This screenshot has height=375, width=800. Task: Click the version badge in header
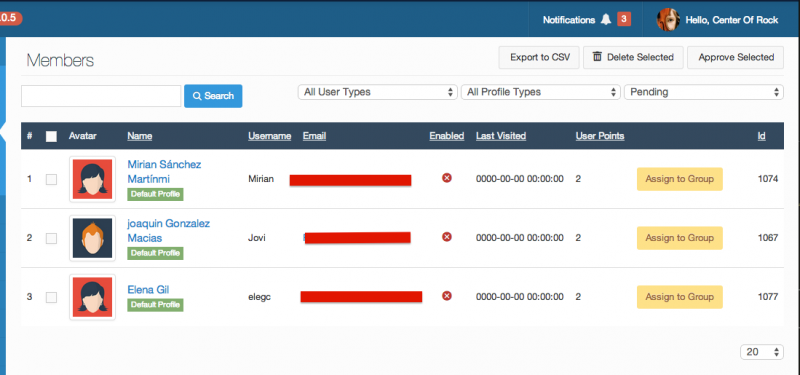click(x=10, y=18)
